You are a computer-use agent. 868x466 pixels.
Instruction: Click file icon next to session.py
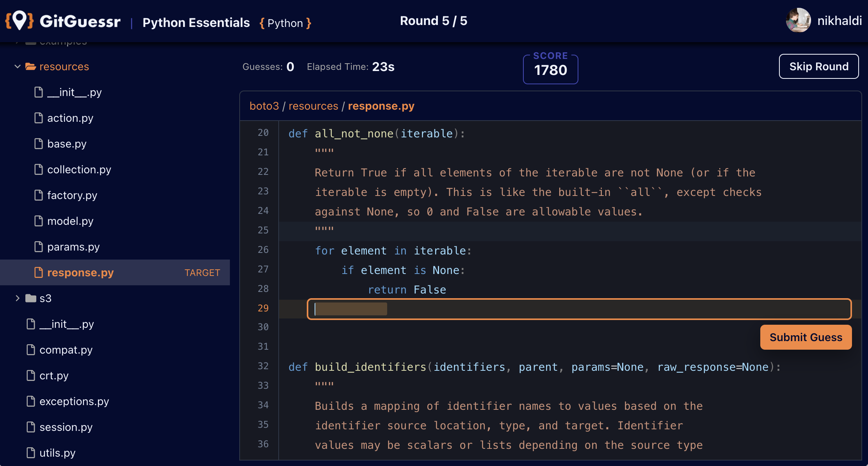click(31, 427)
